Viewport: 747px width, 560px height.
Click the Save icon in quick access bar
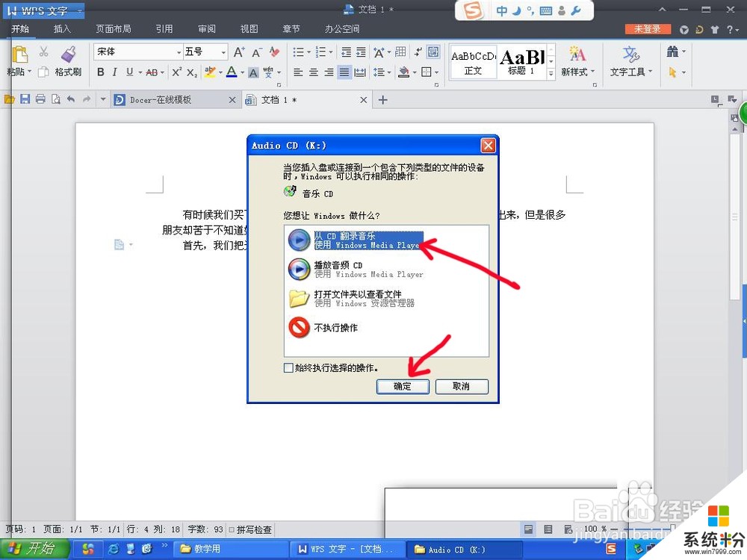[25, 99]
